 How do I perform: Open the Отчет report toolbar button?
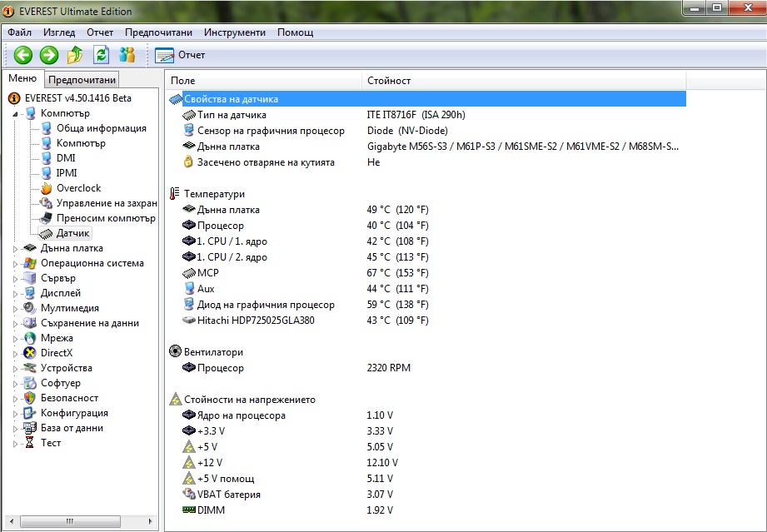click(x=180, y=55)
